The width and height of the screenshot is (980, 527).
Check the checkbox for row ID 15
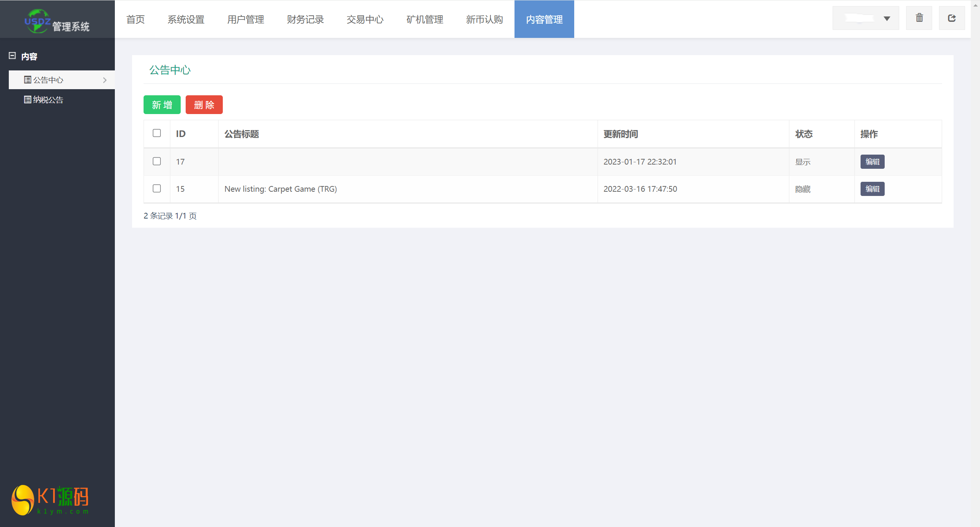tap(157, 189)
